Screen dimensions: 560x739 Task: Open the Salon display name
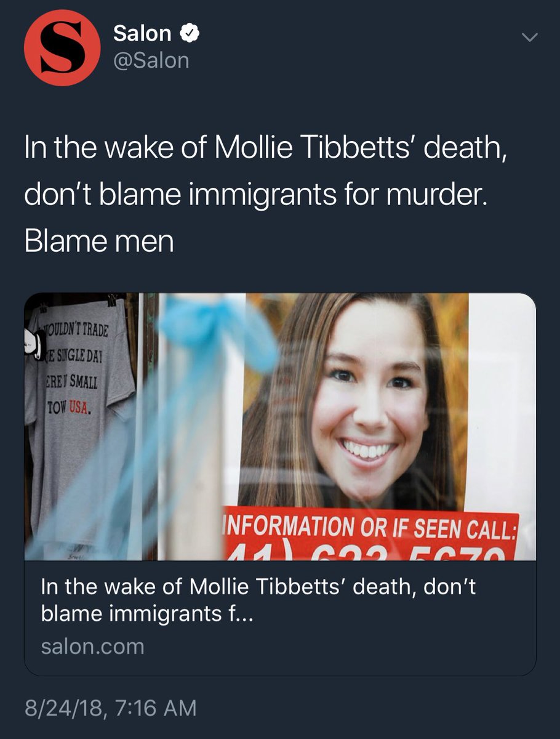pos(143,33)
